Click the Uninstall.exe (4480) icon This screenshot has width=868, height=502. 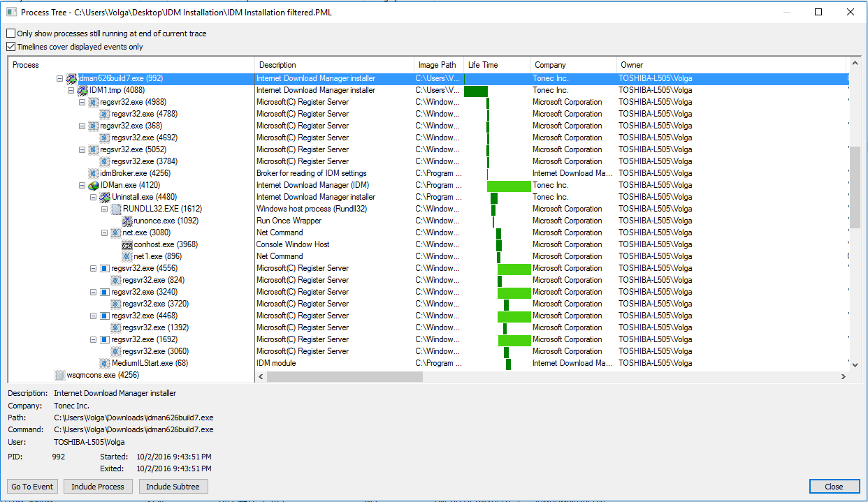(x=105, y=197)
